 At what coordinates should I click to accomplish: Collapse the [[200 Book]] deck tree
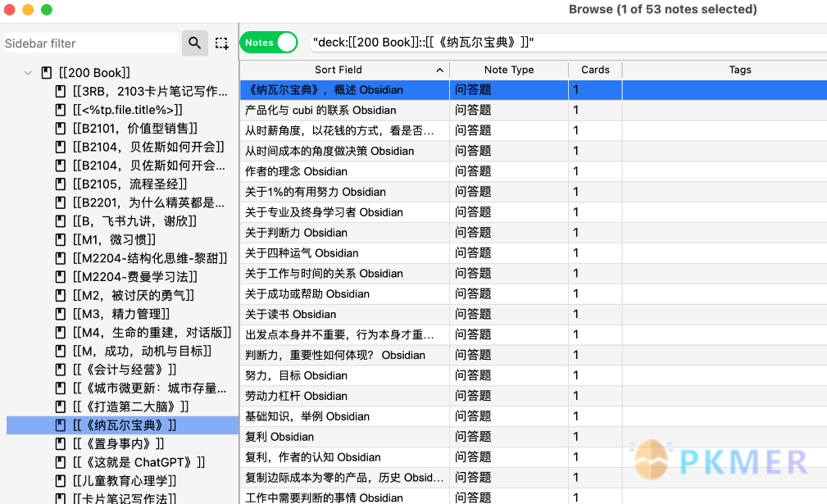coord(28,73)
